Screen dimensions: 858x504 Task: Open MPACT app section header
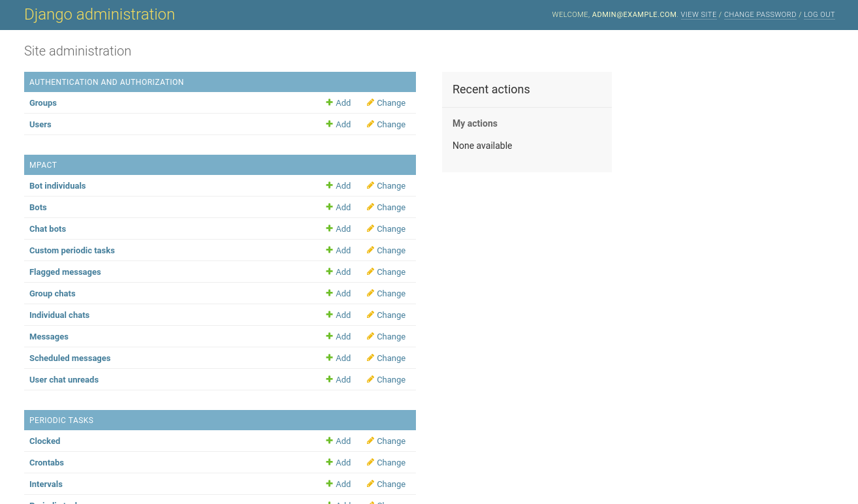[43, 165]
